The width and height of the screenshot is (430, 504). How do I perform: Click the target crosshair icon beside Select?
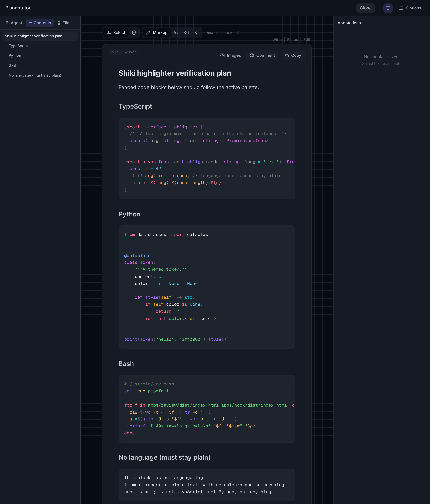(134, 33)
